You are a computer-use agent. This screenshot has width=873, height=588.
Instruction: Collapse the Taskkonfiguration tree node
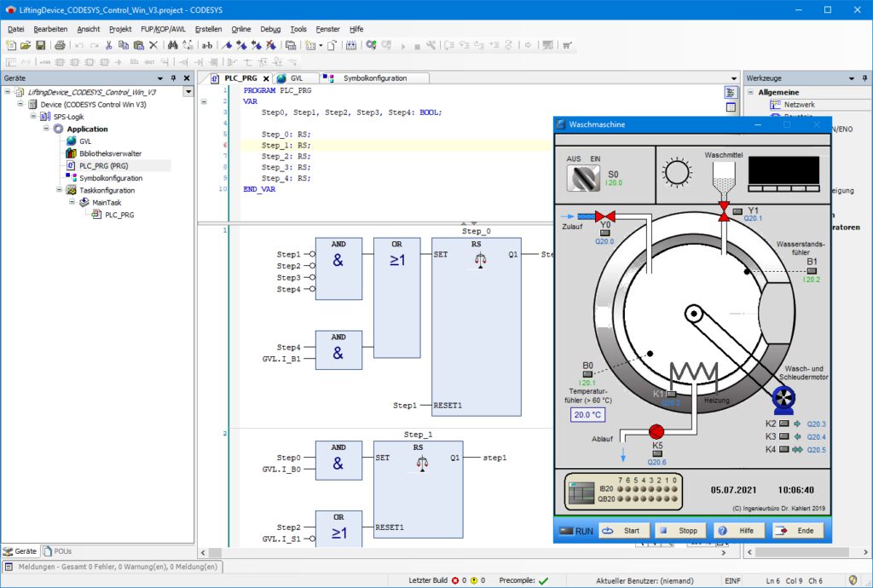click(x=60, y=189)
